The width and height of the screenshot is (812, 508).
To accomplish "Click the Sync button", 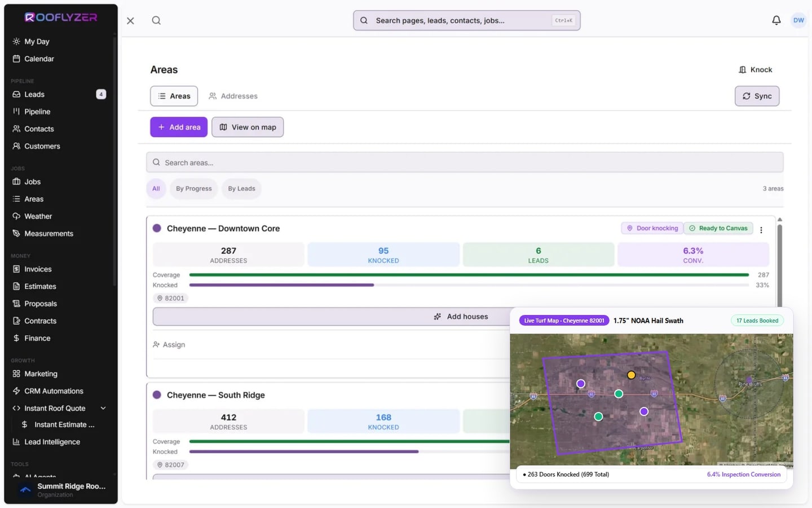I will tap(757, 96).
